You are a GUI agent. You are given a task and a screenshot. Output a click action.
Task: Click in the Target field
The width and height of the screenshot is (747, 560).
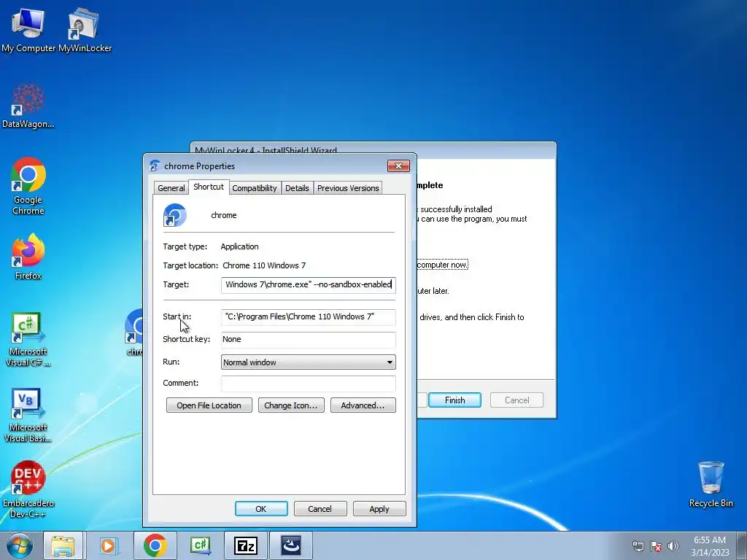[x=309, y=285]
